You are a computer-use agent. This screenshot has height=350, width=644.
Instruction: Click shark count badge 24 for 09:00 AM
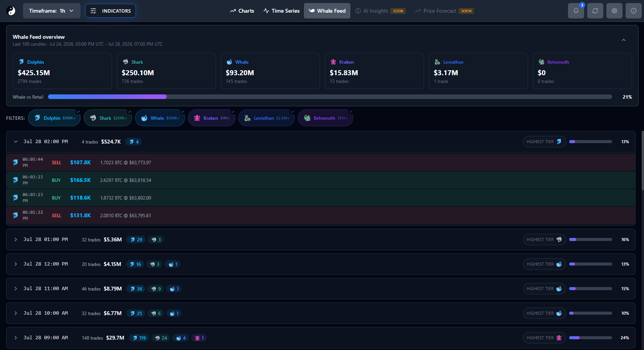point(161,338)
